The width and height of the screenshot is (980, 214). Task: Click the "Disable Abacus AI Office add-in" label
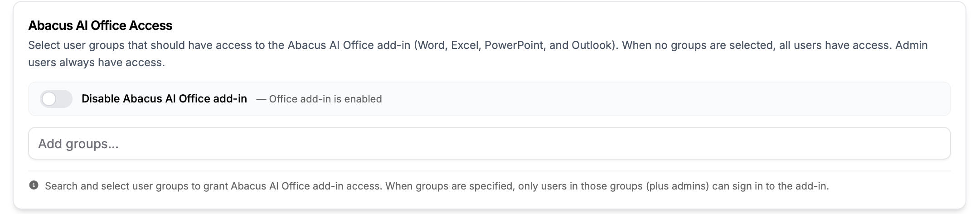164,99
